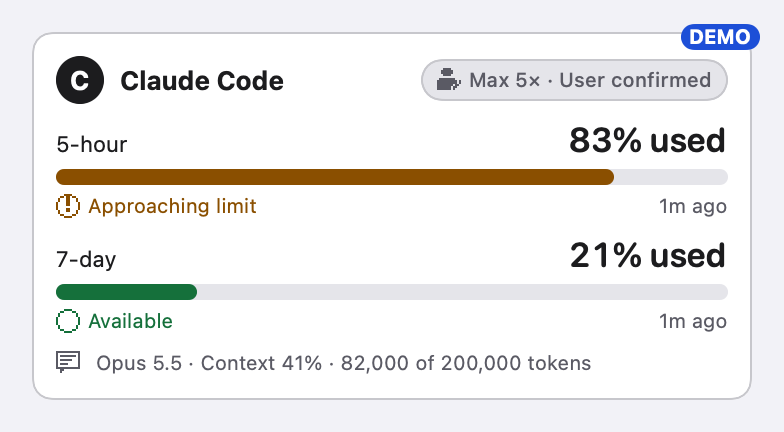The width and height of the screenshot is (784, 432).
Task: Select the 7-day label
Action: pos(86,260)
